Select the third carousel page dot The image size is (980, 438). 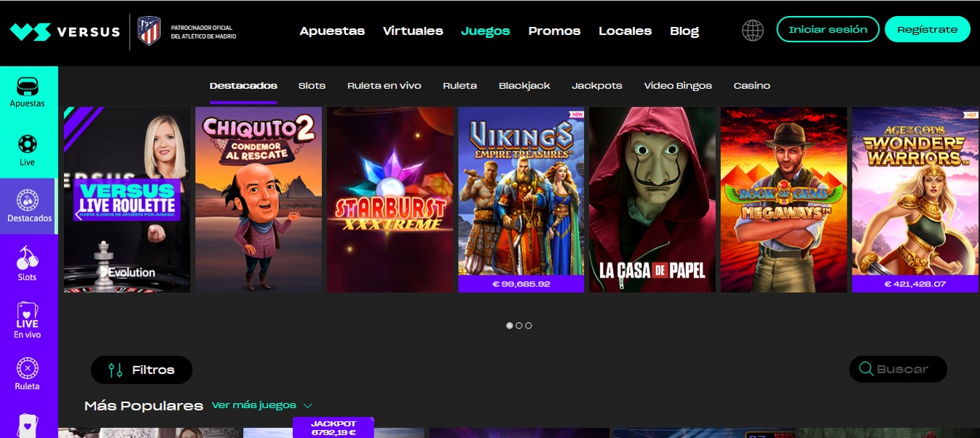coord(529,326)
